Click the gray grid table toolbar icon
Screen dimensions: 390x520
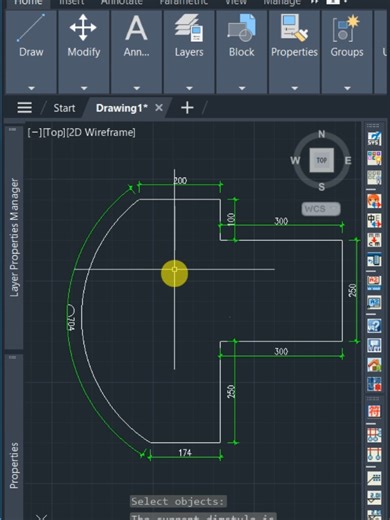click(374, 177)
